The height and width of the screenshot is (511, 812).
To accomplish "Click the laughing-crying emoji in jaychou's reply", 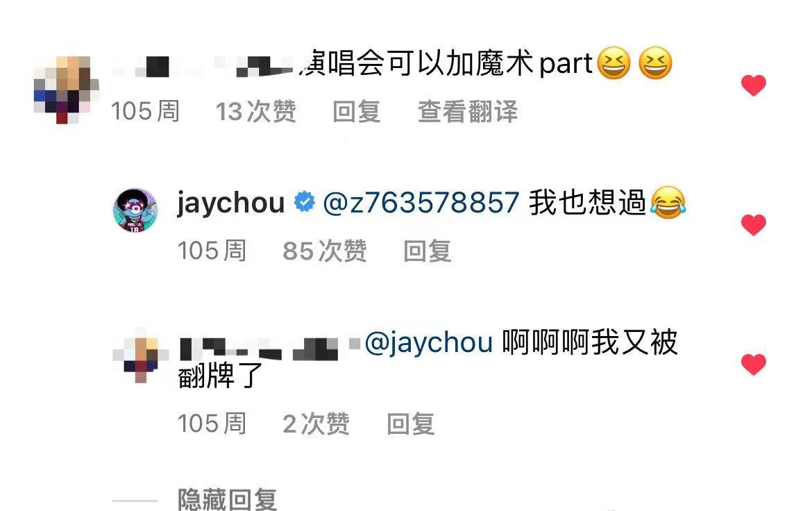I will coord(668,202).
